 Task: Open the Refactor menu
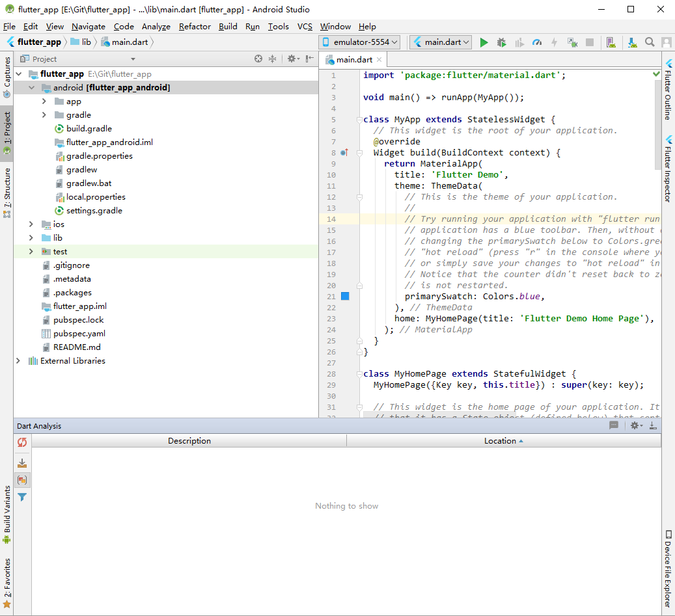point(195,27)
